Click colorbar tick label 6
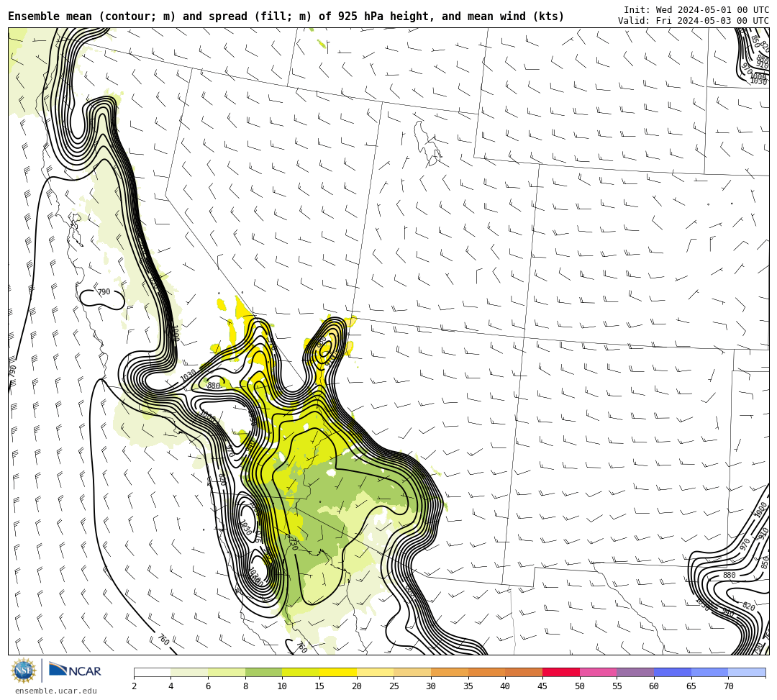Viewport: 777px width, 700px height. point(208,686)
